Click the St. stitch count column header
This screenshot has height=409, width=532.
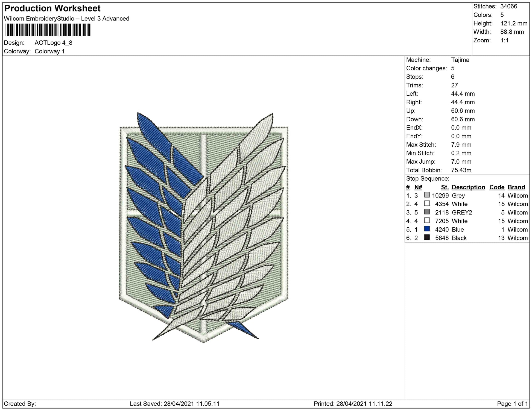(x=445, y=187)
